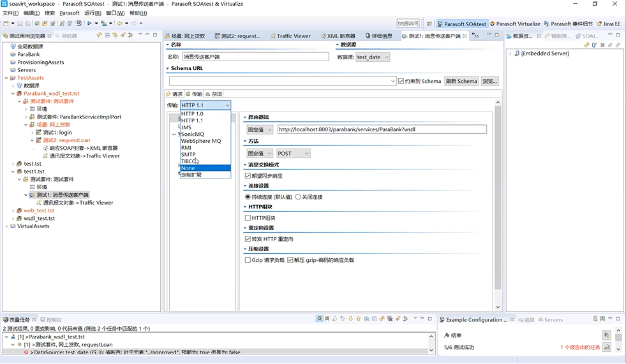Click the Open Perspective icon beside quick access

point(429,24)
